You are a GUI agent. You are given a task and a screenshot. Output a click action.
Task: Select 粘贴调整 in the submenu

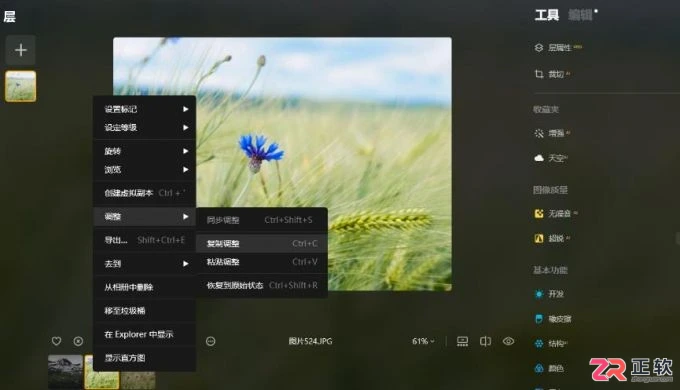tap(262, 262)
